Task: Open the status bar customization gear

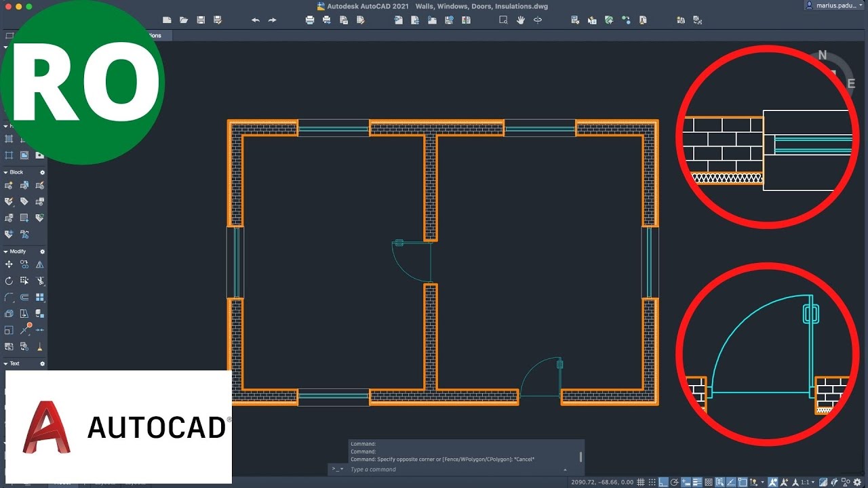Action: coord(856,482)
